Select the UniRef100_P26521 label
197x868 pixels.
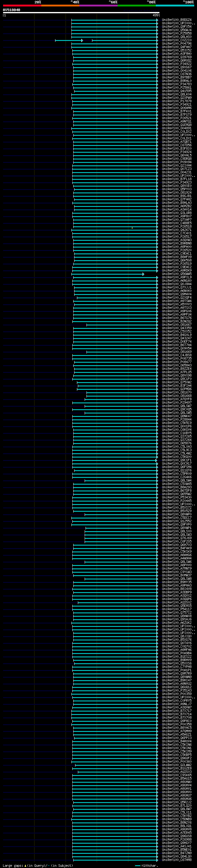tap(177, 118)
